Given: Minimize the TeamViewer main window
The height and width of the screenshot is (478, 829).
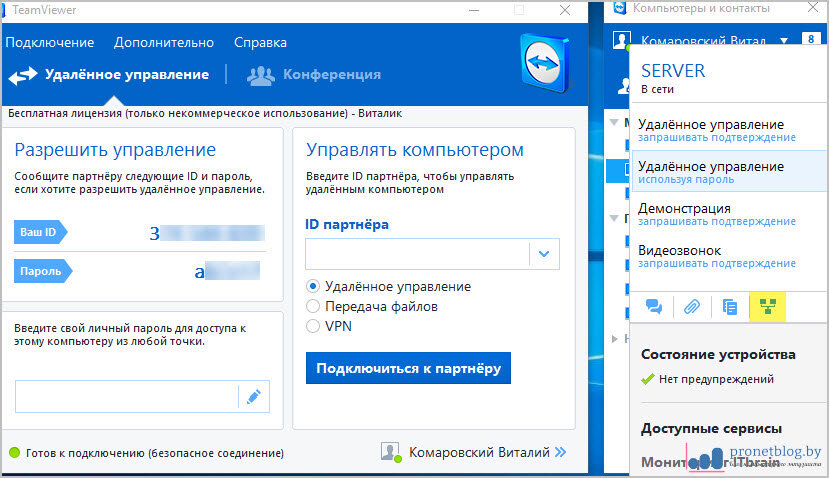Looking at the screenshot, I should tap(474, 10).
